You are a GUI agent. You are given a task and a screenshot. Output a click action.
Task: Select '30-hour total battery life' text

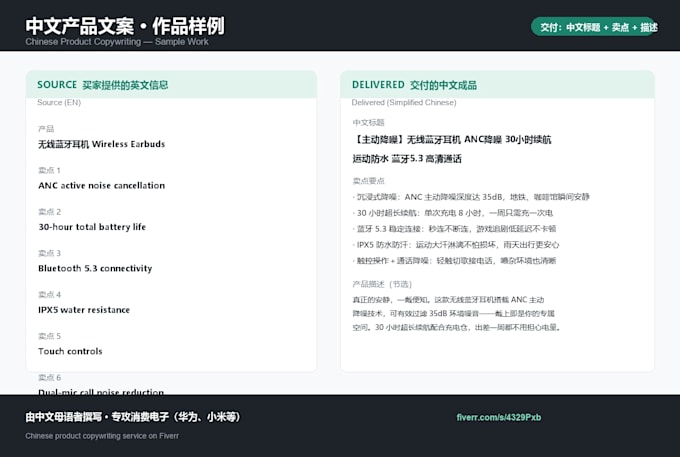pyautogui.click(x=92, y=227)
